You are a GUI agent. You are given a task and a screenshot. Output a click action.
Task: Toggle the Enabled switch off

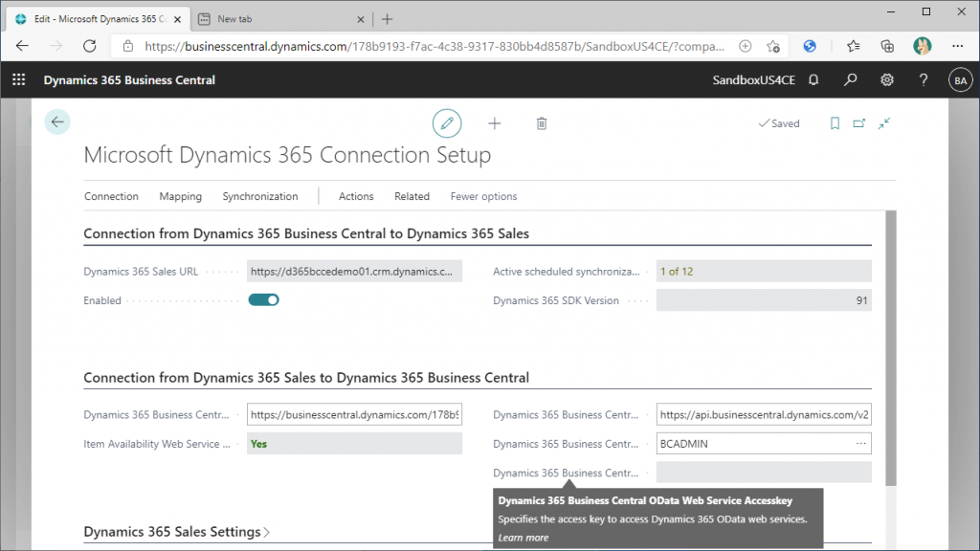point(264,300)
